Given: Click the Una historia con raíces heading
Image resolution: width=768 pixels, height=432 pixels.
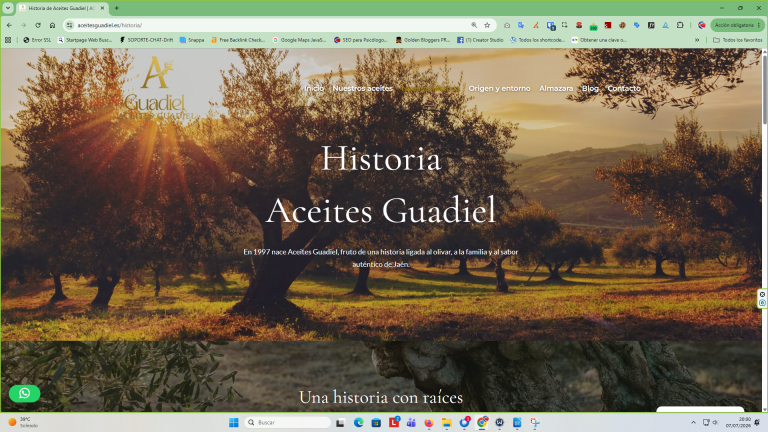Looking at the screenshot, I should click(x=381, y=397).
